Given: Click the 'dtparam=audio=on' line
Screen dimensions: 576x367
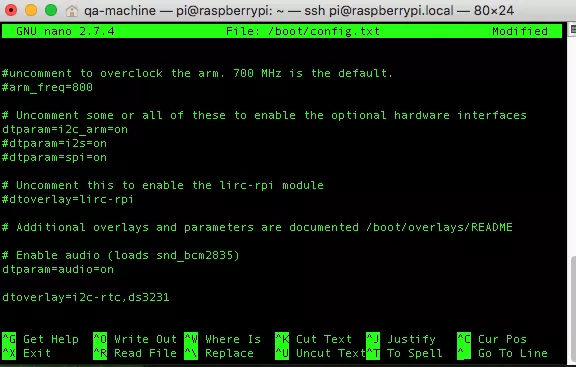Looking at the screenshot, I should (x=58, y=269).
